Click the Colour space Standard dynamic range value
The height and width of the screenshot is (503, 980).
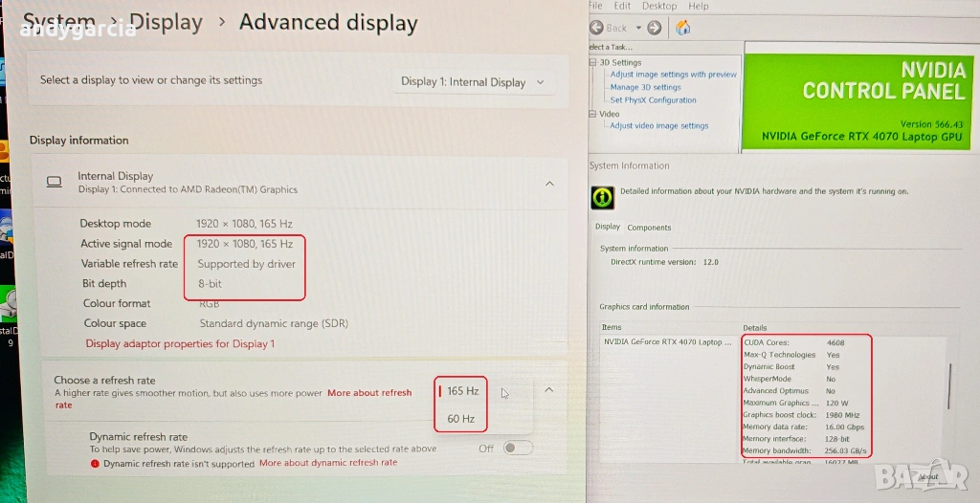point(274,323)
